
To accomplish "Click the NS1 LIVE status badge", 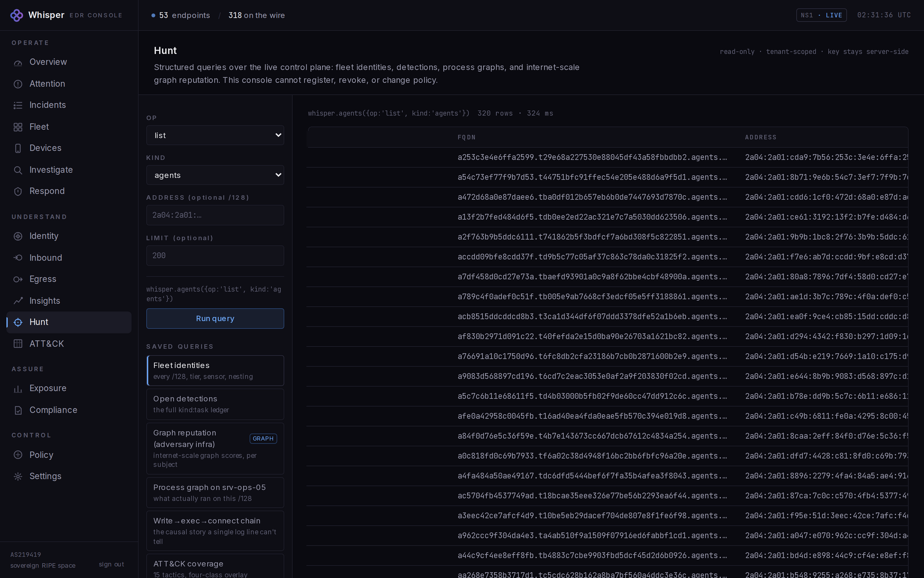I will point(821,15).
